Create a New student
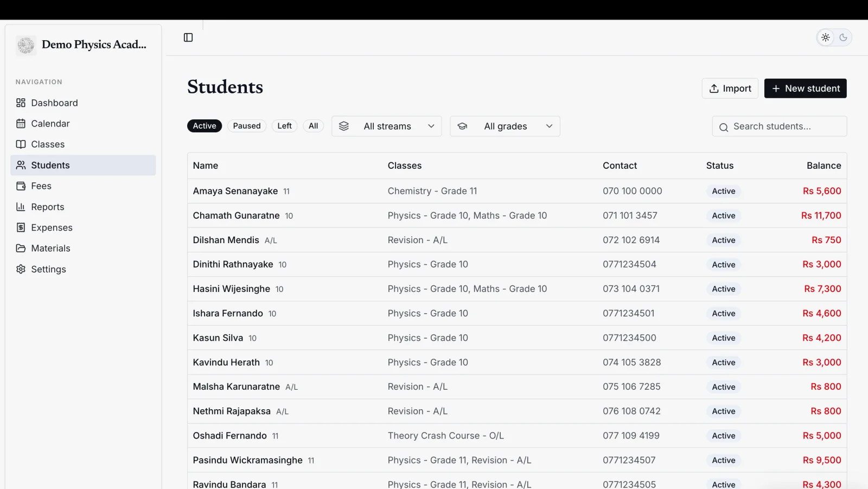868x489 pixels. pos(805,88)
